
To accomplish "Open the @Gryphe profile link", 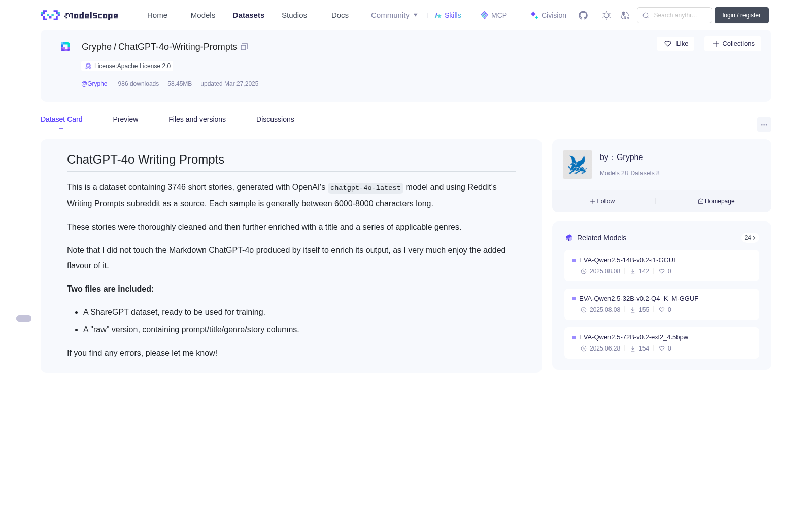I will [94, 84].
